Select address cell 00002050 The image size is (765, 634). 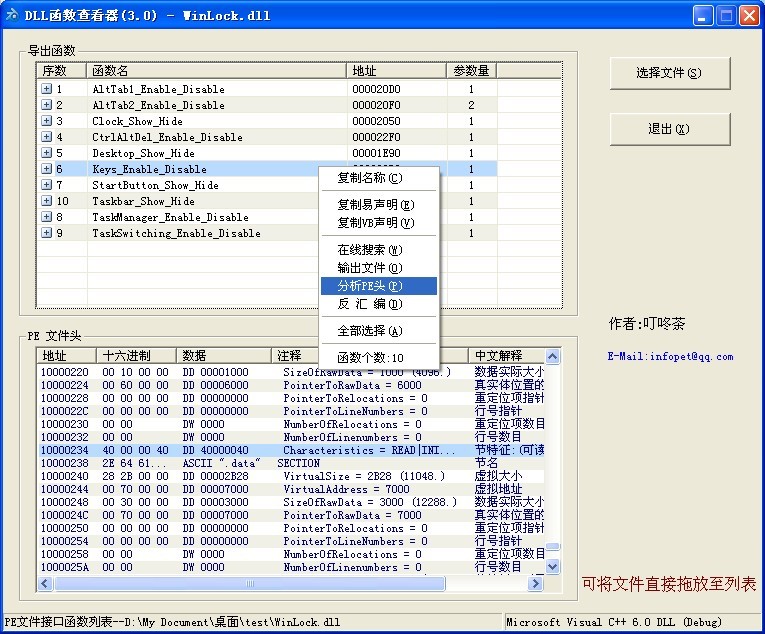pos(376,121)
